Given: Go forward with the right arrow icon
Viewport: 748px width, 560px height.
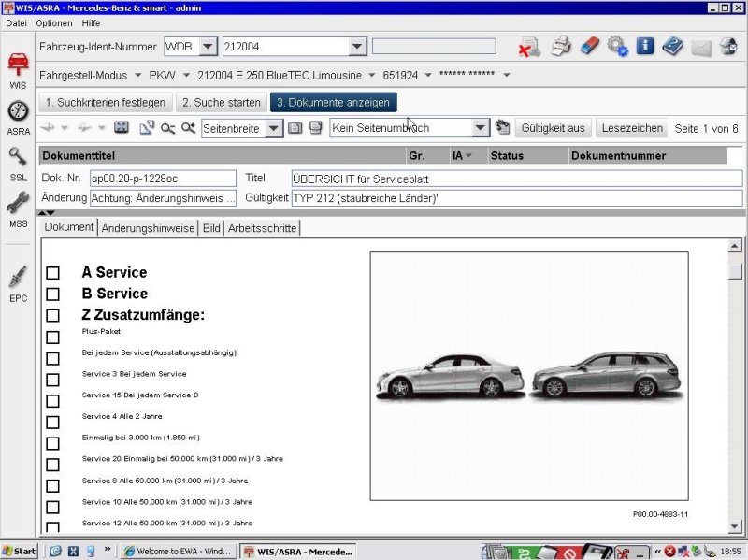Looking at the screenshot, I should click(x=84, y=128).
